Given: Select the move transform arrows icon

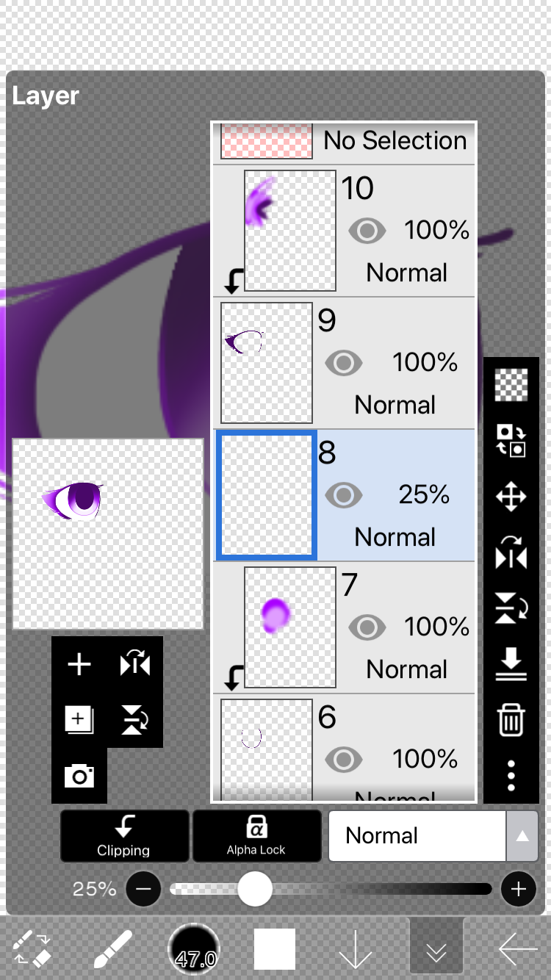Looking at the screenshot, I should 511,497.
